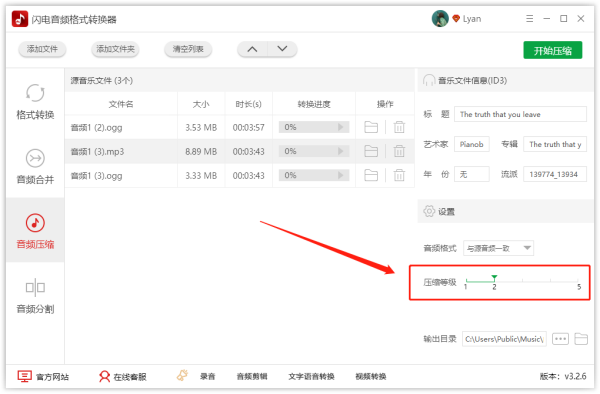Select the 格式转换 sidebar tab
The width and height of the screenshot is (600, 394).
[35, 101]
